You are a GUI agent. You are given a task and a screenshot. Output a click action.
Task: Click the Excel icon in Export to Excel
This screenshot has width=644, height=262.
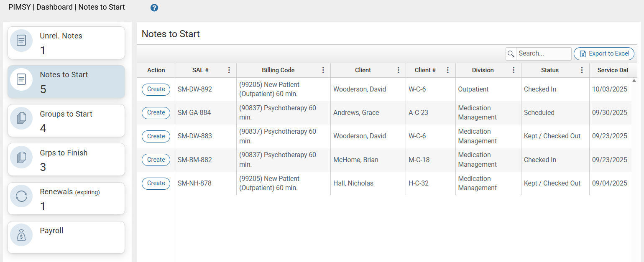(x=583, y=53)
